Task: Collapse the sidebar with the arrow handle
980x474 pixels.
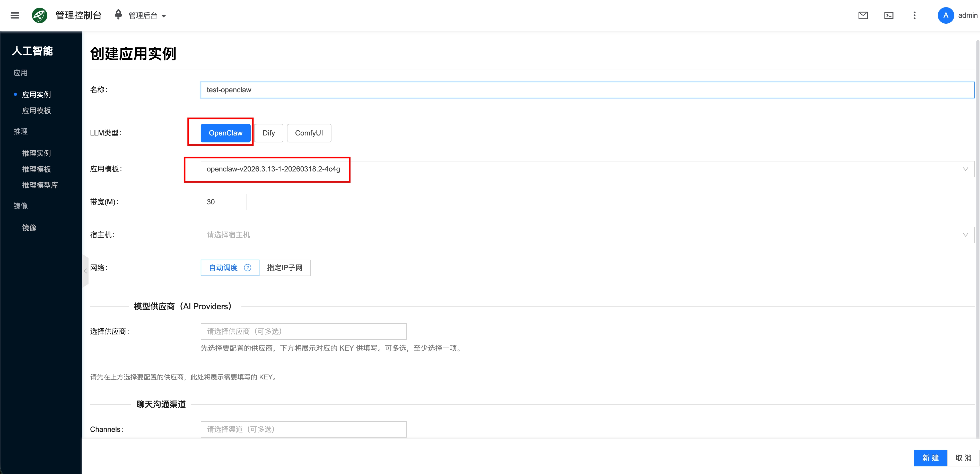Action: pos(85,271)
